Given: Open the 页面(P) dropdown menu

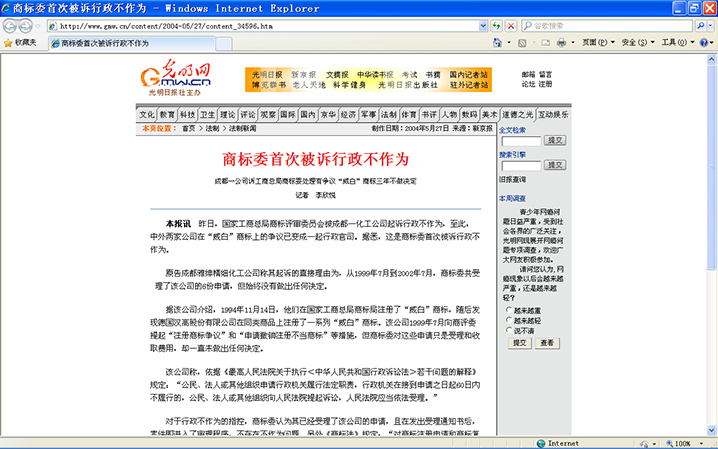Looking at the screenshot, I should coord(598,43).
